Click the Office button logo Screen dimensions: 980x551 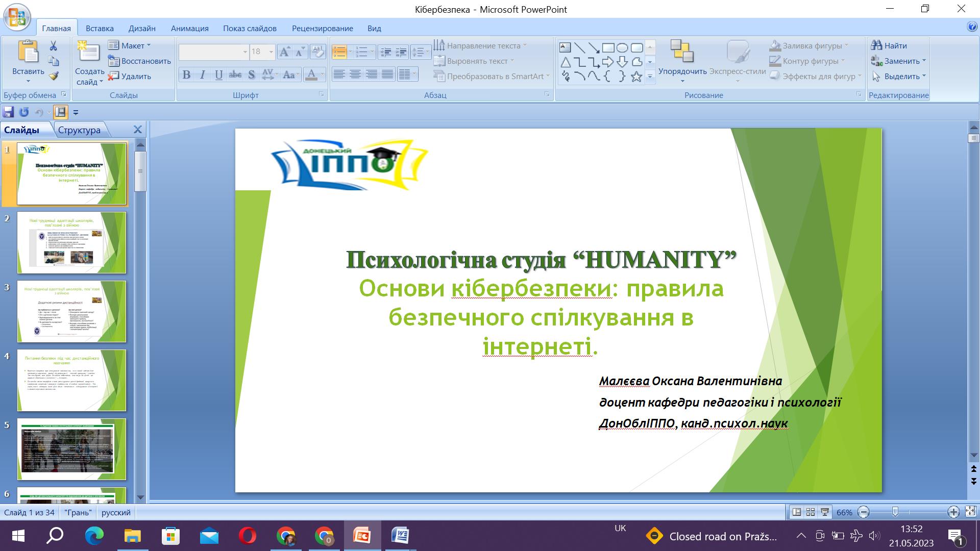pyautogui.click(x=17, y=16)
